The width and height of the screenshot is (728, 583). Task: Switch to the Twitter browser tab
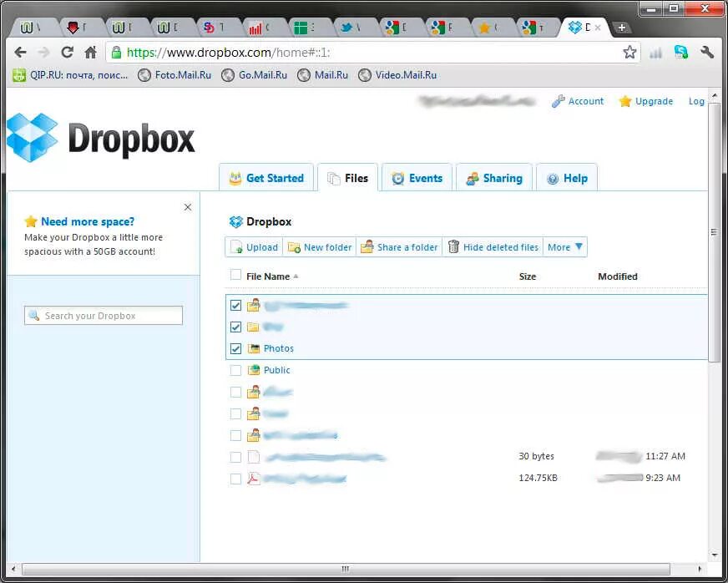coord(353,28)
